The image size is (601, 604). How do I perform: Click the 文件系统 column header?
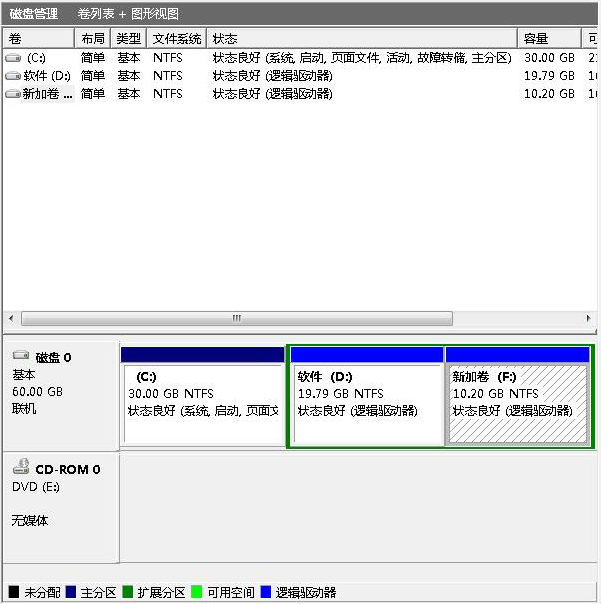pyautogui.click(x=176, y=38)
